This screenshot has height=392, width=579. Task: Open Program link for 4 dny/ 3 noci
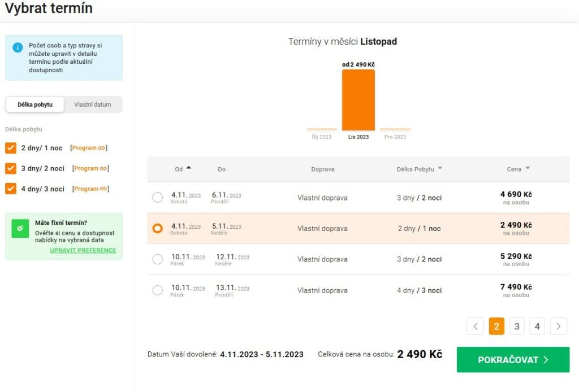click(x=91, y=189)
